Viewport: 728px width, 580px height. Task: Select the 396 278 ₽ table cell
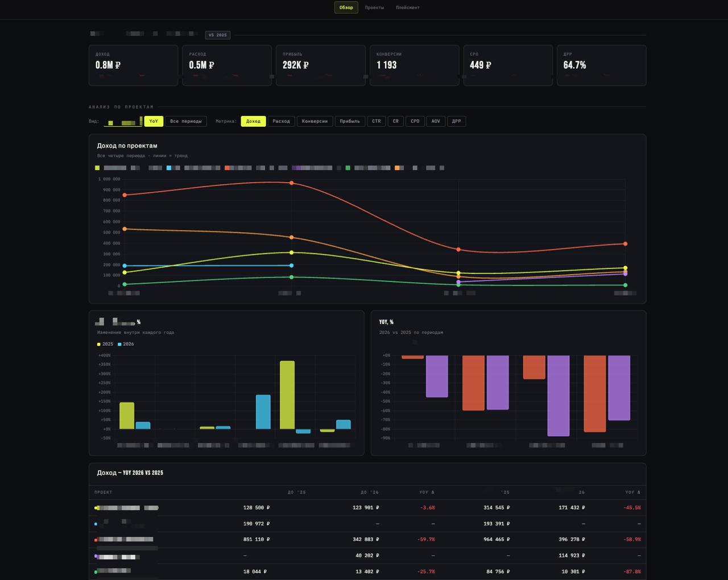pos(572,540)
